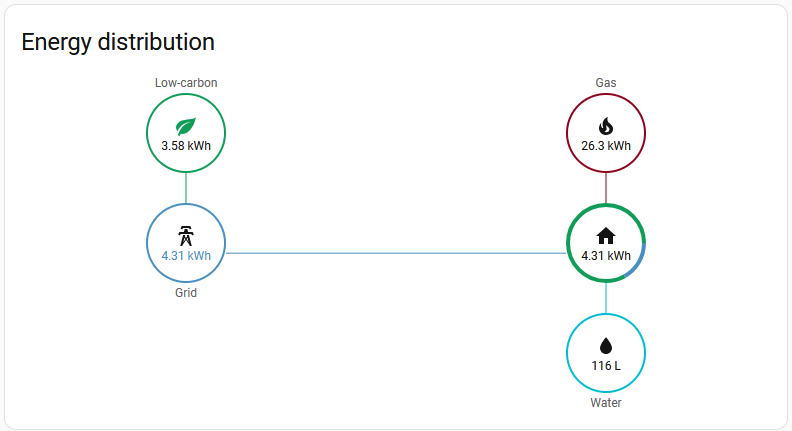Click the "Low-carbon" label text
792x431 pixels.
[x=186, y=83]
